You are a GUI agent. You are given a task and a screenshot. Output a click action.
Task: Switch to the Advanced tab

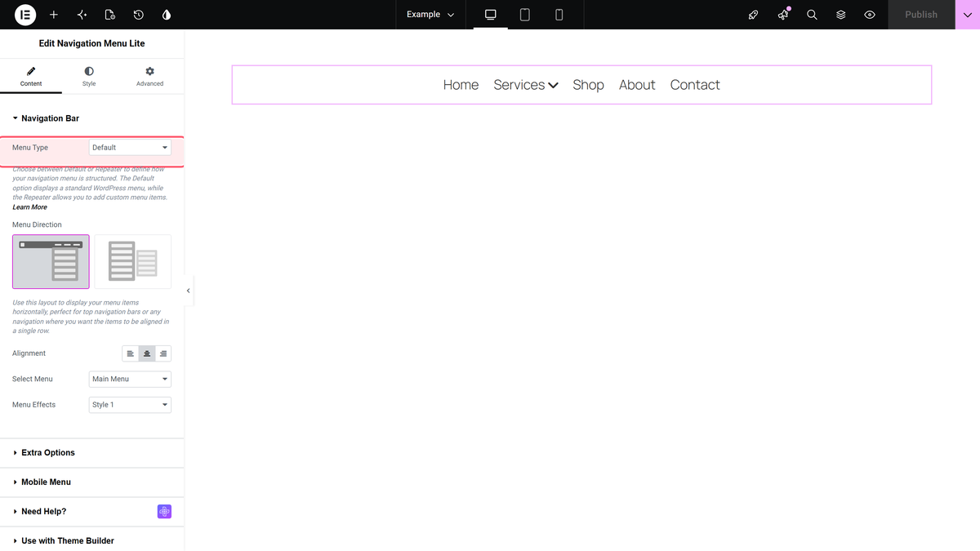[x=149, y=78]
